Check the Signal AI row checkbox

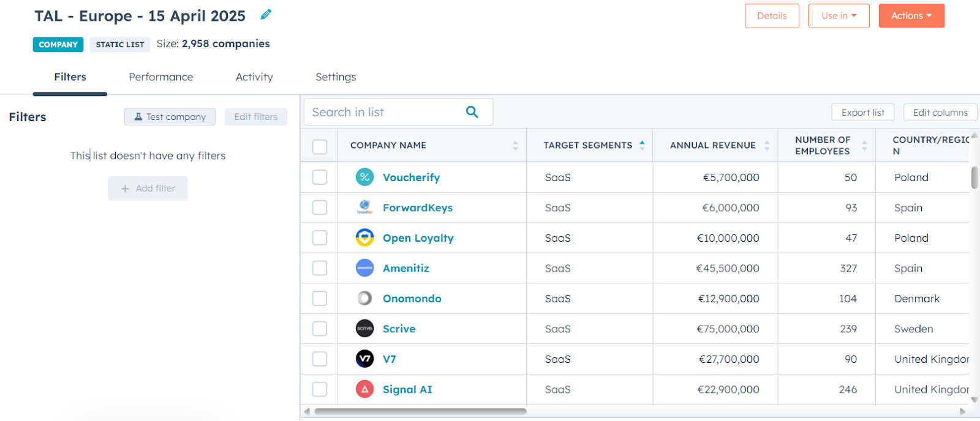pos(320,389)
